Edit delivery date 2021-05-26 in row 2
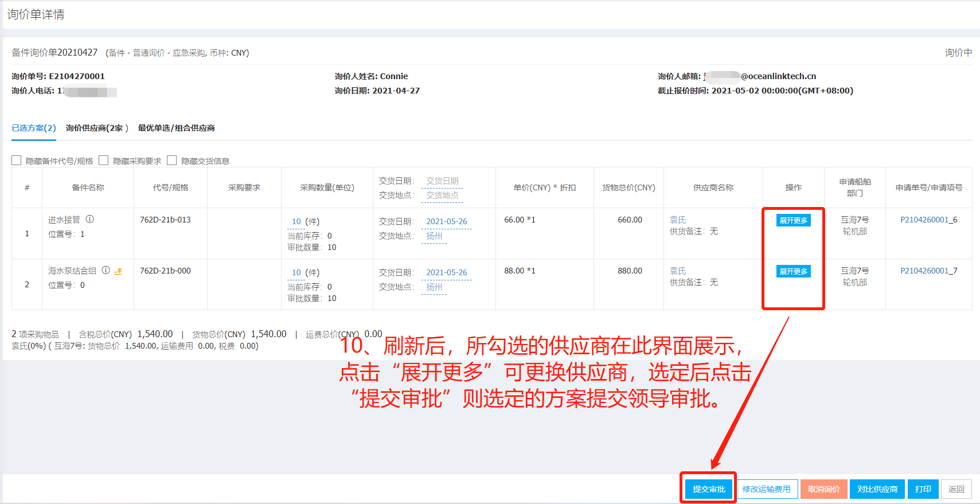This screenshot has width=980, height=504. click(x=447, y=272)
